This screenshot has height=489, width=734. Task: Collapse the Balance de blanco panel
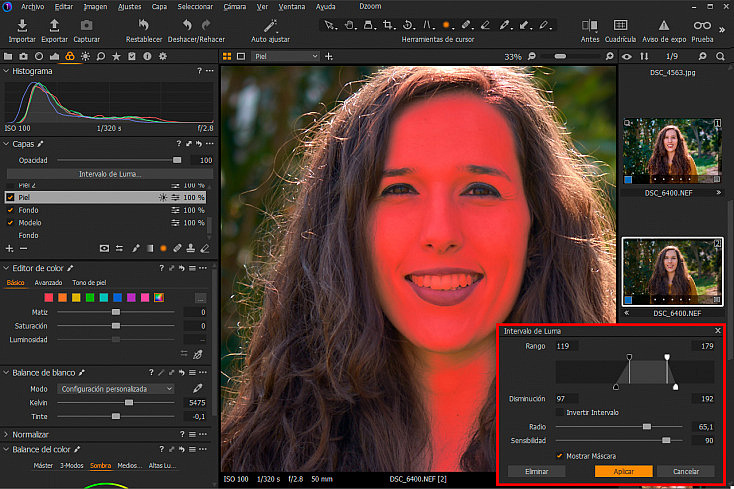(6, 372)
